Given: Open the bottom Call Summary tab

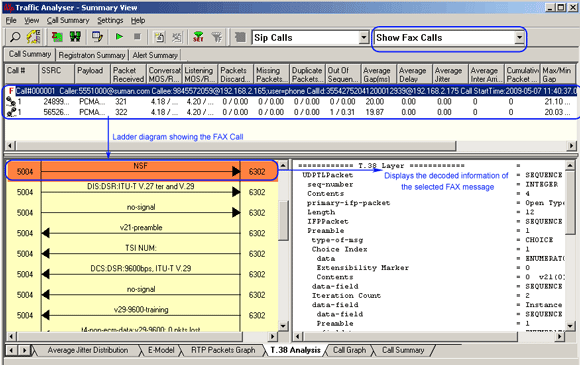Looking at the screenshot, I should (403, 350).
